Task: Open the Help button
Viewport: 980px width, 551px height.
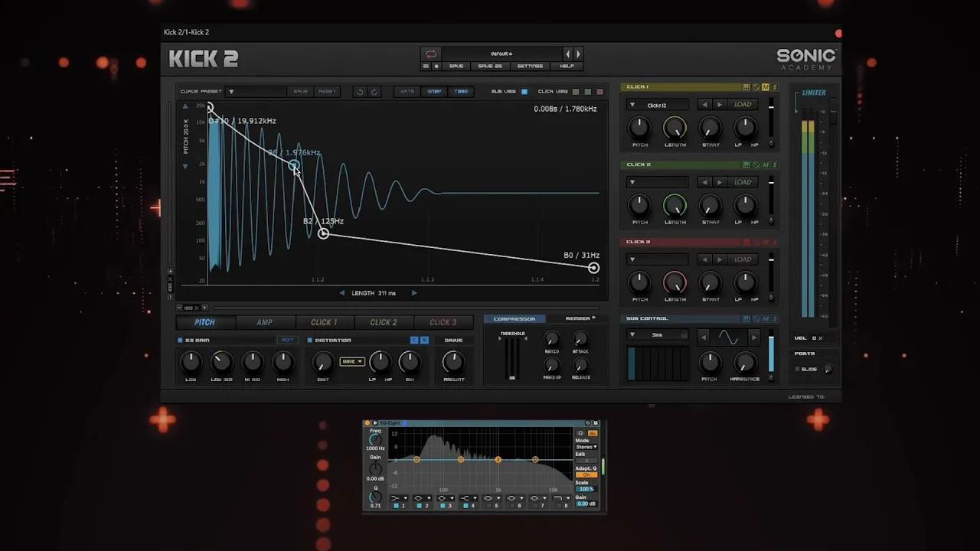Action: pyautogui.click(x=567, y=66)
